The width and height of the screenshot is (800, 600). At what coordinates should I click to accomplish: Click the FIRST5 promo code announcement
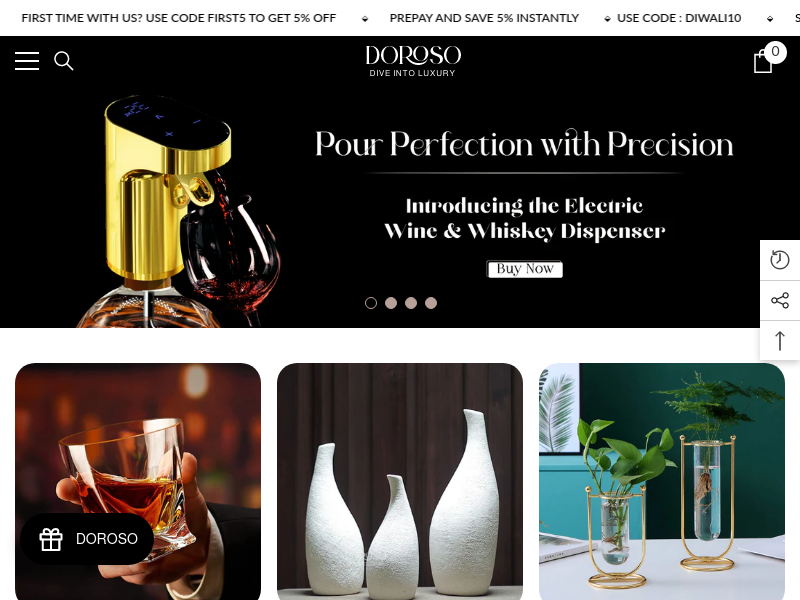(x=179, y=18)
